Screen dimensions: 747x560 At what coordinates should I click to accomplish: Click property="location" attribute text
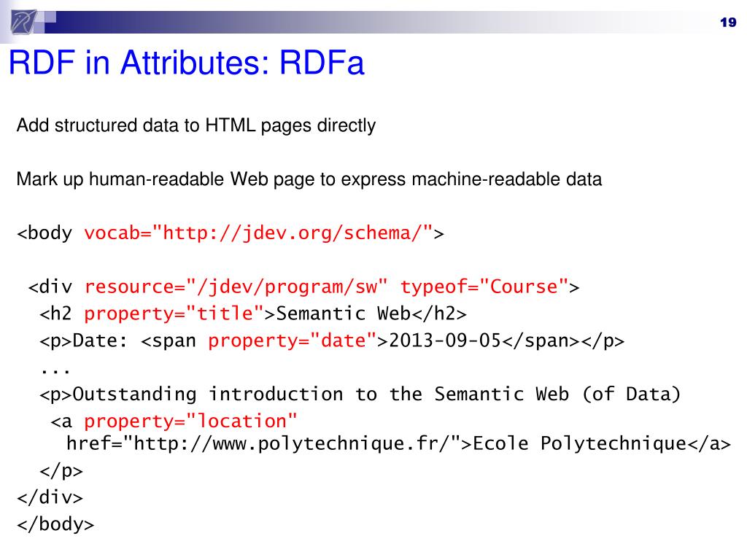[190, 421]
